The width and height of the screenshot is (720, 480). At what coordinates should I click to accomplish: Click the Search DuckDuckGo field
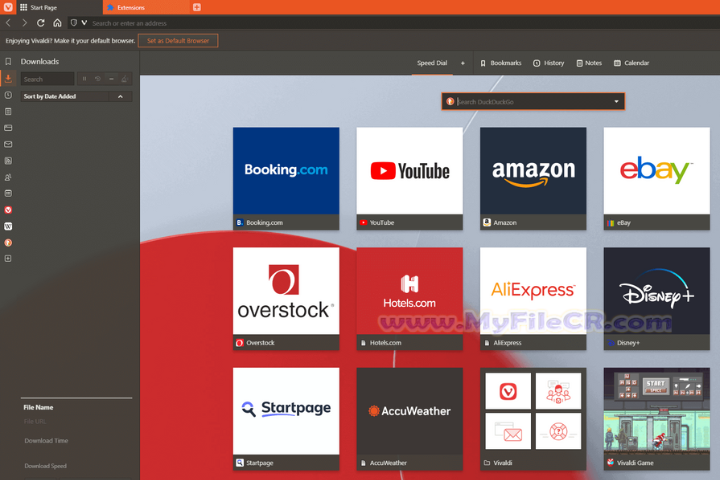tap(533, 102)
